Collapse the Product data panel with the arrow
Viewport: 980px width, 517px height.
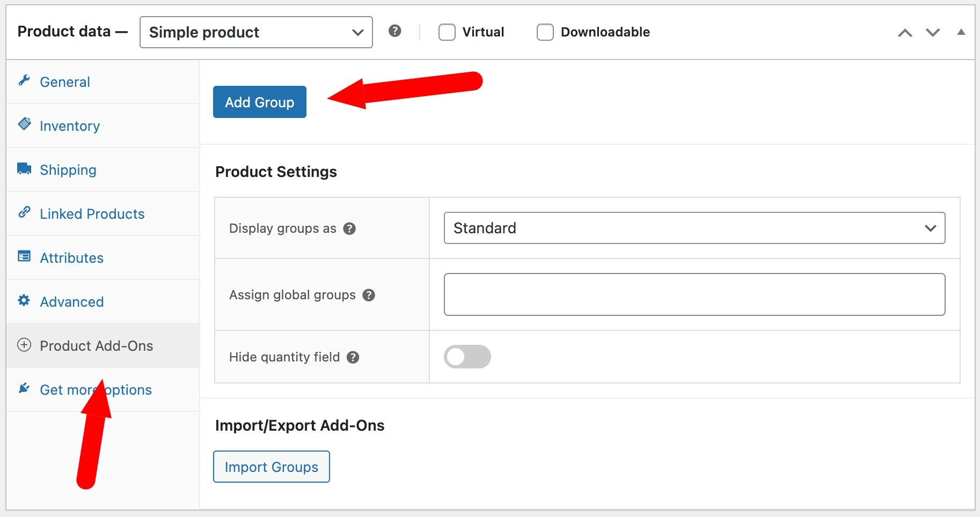(x=960, y=32)
